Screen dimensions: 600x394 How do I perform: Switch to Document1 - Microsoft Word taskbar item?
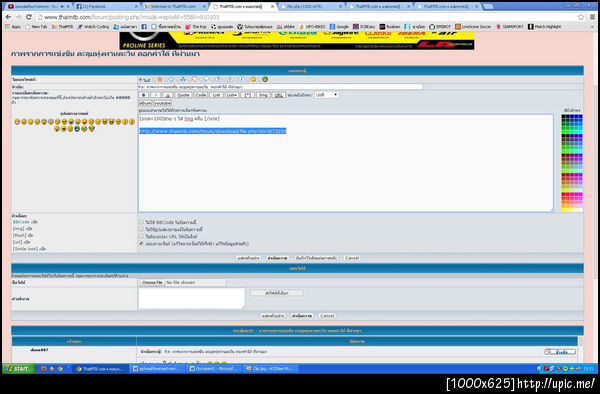pyautogui.click(x=215, y=369)
